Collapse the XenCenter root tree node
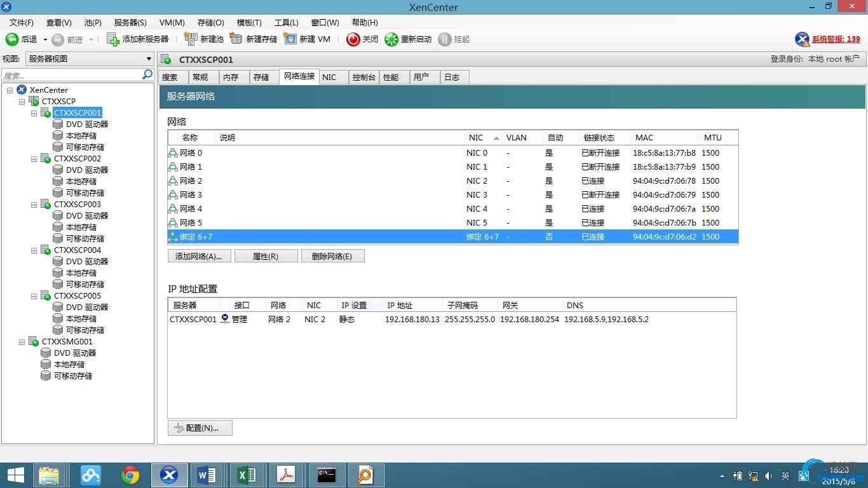This screenshot has width=868, height=488. 10,90
